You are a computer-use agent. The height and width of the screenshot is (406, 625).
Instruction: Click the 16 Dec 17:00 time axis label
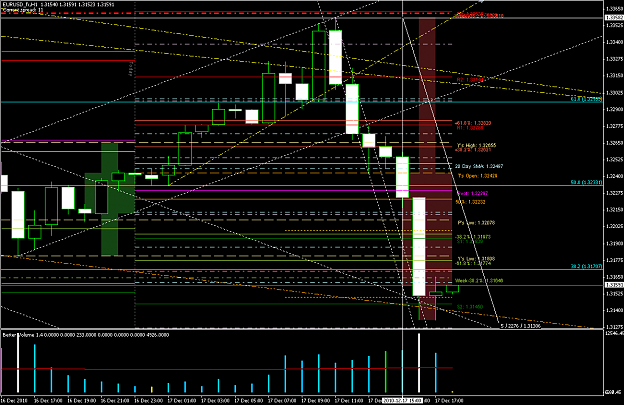[48, 400]
